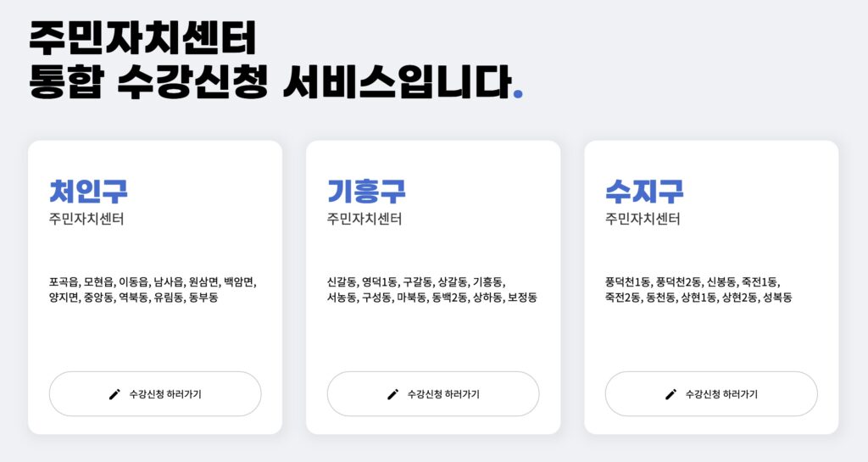The width and height of the screenshot is (868, 462).
Task: Click the district line starting with 양지면
Action: (133, 298)
